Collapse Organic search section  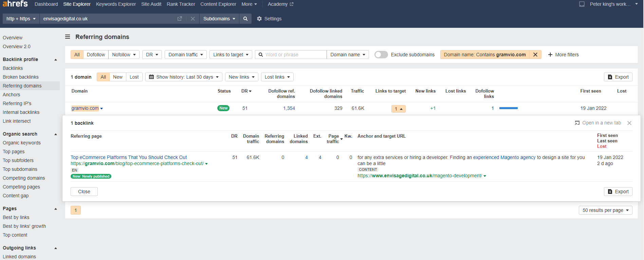coord(56,134)
